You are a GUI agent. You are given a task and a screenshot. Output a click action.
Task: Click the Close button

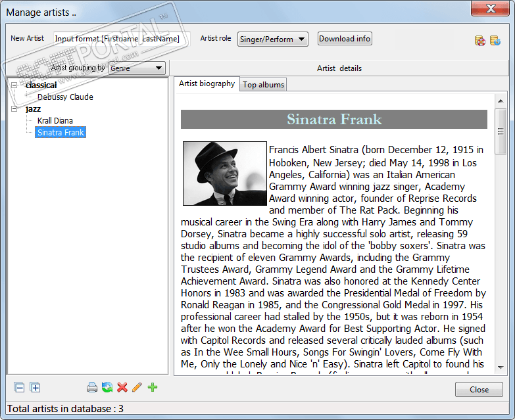[x=479, y=390]
